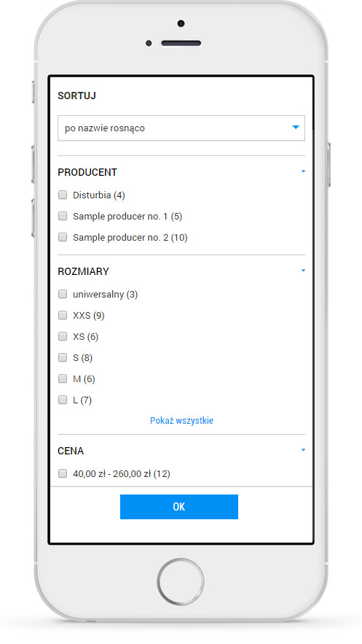
Task: Enable the L size checkbox
Action: pos(63,400)
